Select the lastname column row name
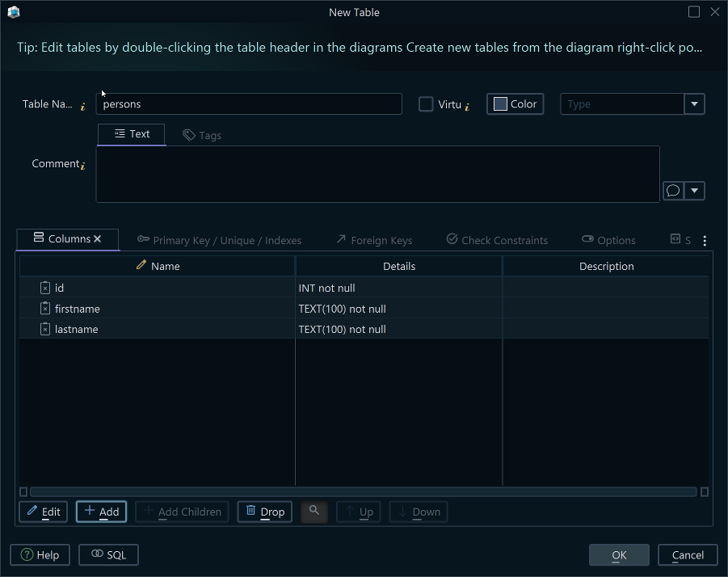This screenshot has height=577, width=728. click(x=76, y=329)
